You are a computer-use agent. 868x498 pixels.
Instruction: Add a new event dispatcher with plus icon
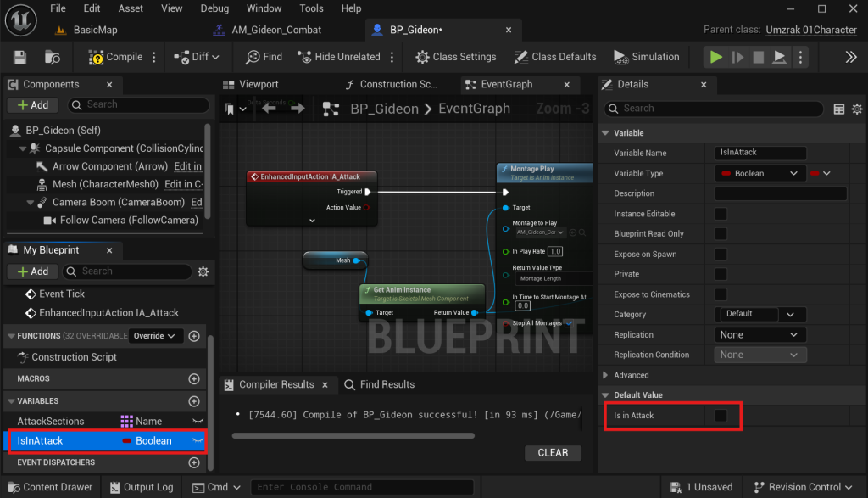coord(194,462)
